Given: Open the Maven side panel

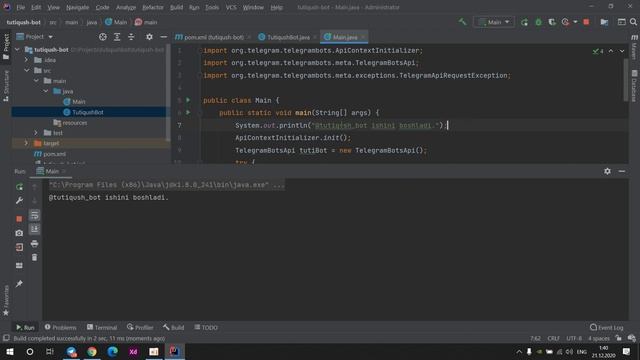Looking at the screenshot, I should (634, 47).
